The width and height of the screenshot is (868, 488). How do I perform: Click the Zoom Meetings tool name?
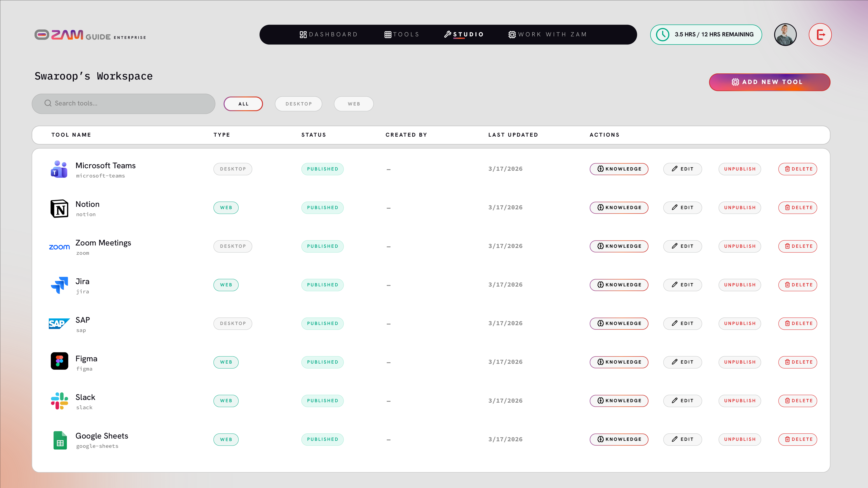(x=103, y=243)
